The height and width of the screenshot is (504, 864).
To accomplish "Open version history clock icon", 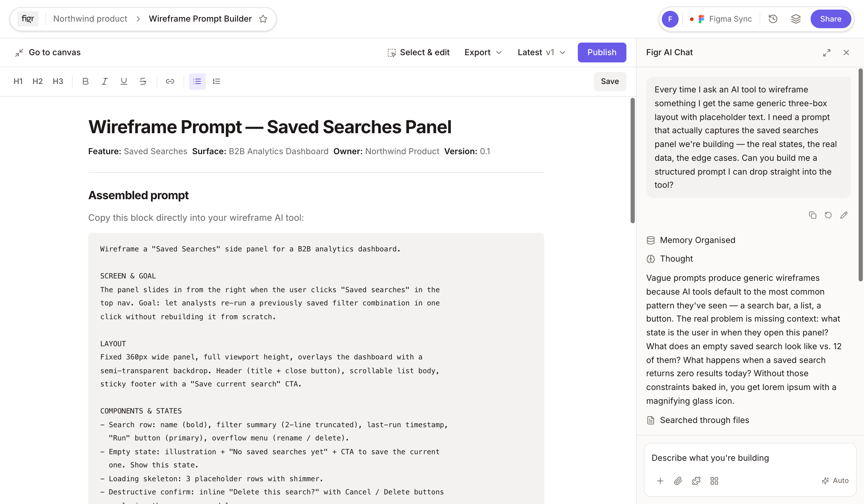I will (x=773, y=19).
